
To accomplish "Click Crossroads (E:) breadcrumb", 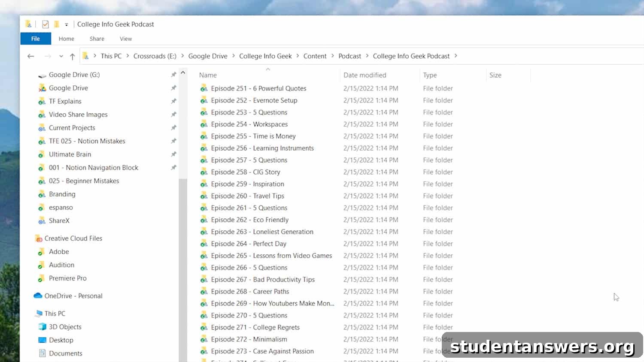I will (155, 56).
